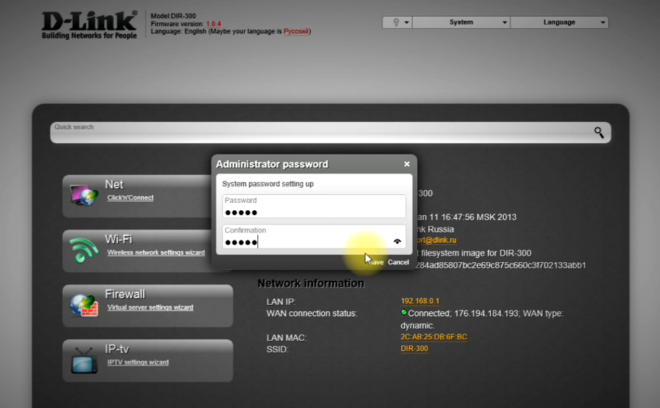Click the Quick search field
This screenshot has width=660, height=408.
tap(320, 132)
